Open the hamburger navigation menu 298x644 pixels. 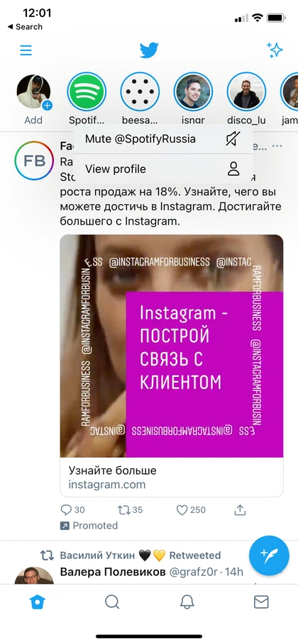(x=26, y=50)
